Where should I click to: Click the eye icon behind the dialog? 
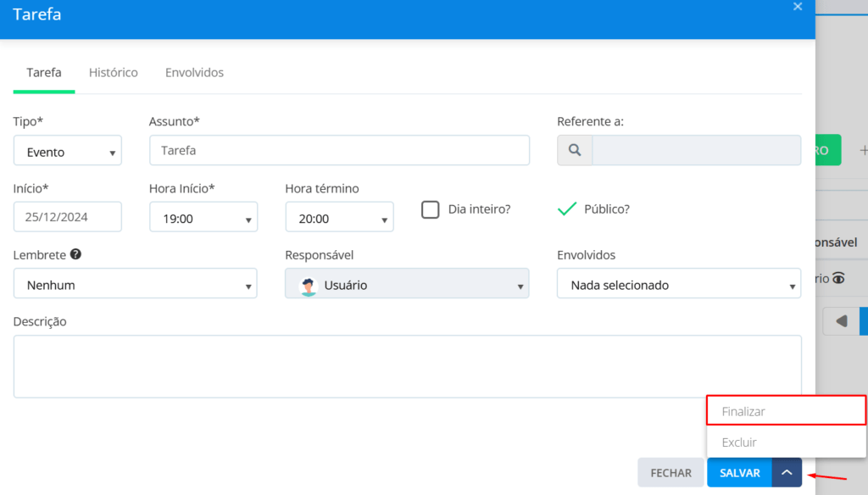click(838, 278)
